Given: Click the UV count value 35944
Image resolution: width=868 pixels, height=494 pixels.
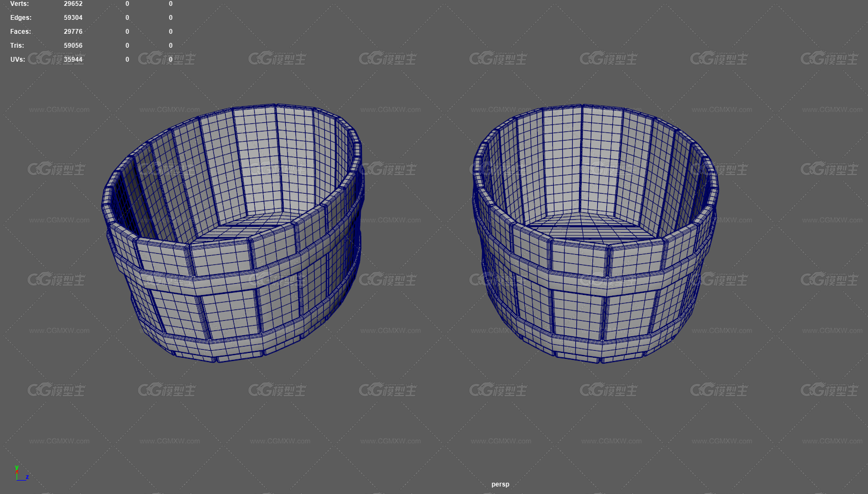Looking at the screenshot, I should [x=73, y=60].
